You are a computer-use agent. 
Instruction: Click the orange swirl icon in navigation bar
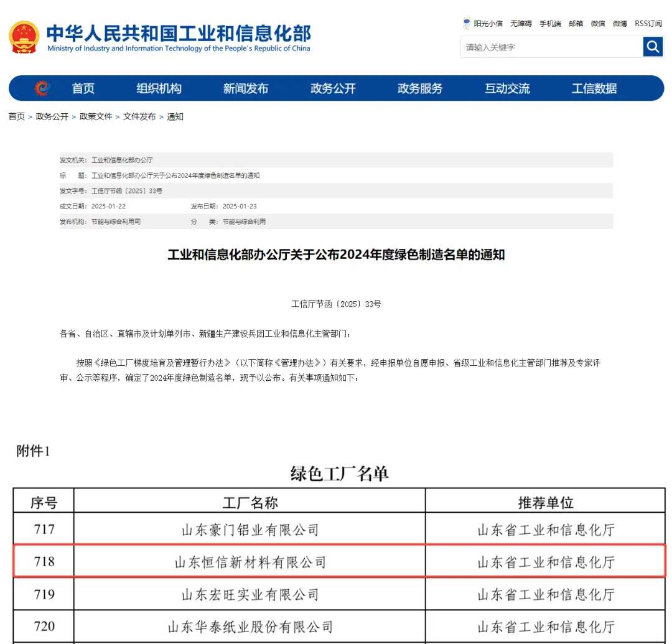point(42,88)
